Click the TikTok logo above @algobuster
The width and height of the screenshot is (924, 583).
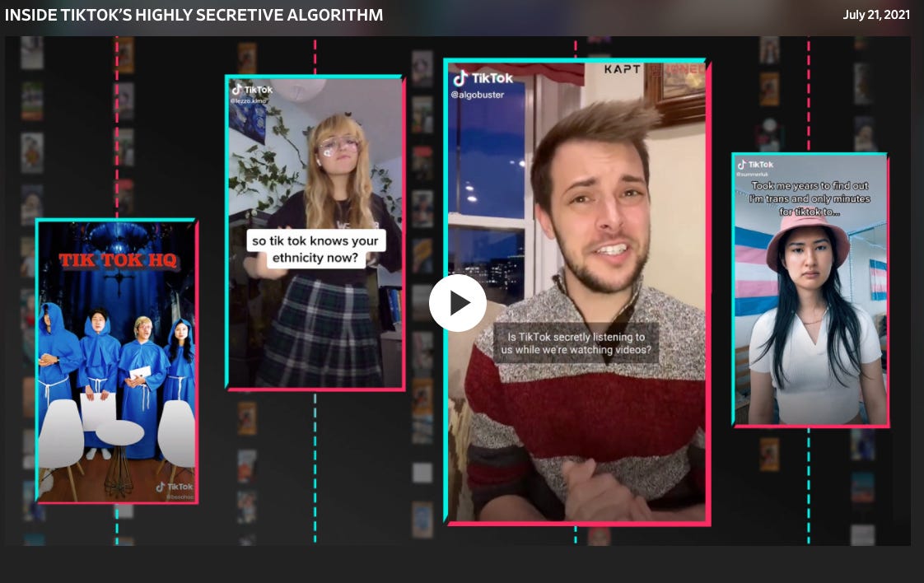pos(483,77)
